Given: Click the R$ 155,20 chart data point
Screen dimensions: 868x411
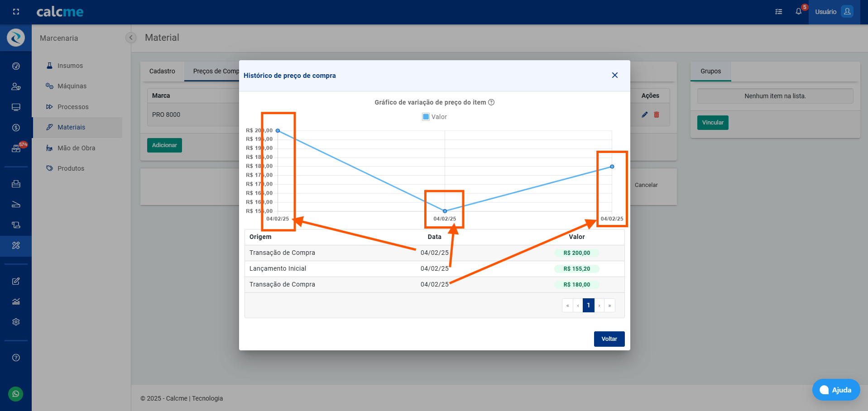Looking at the screenshot, I should coord(445,211).
